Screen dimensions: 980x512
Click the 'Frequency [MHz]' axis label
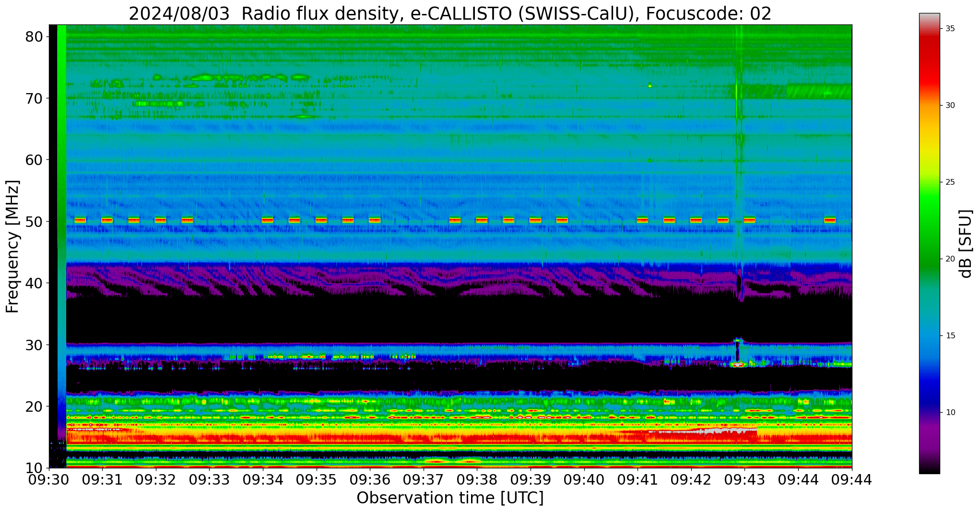click(12, 246)
